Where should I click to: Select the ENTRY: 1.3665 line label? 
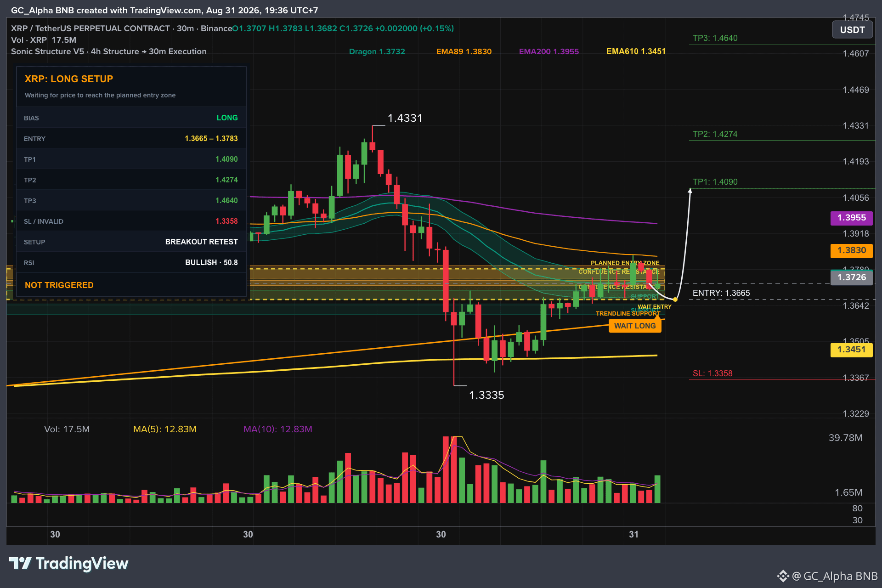tap(721, 293)
